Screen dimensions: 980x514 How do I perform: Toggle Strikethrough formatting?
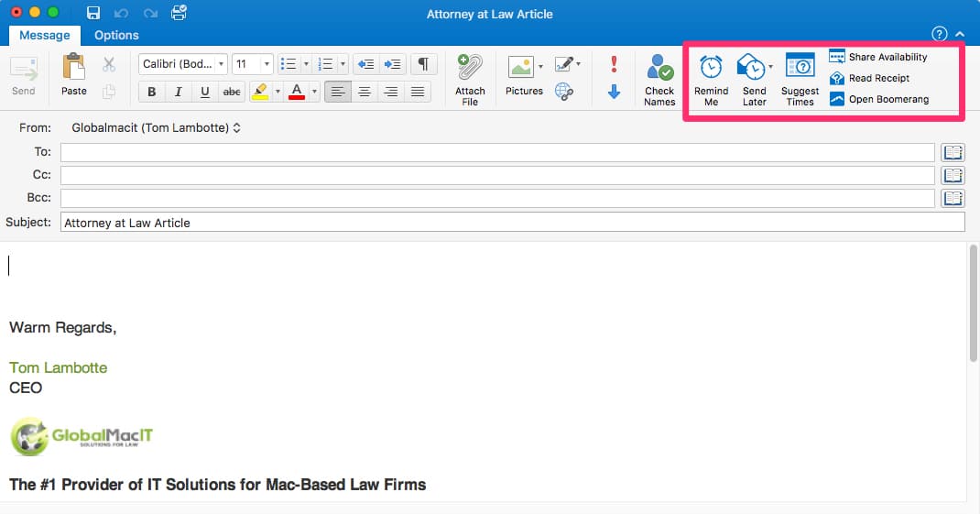231,92
